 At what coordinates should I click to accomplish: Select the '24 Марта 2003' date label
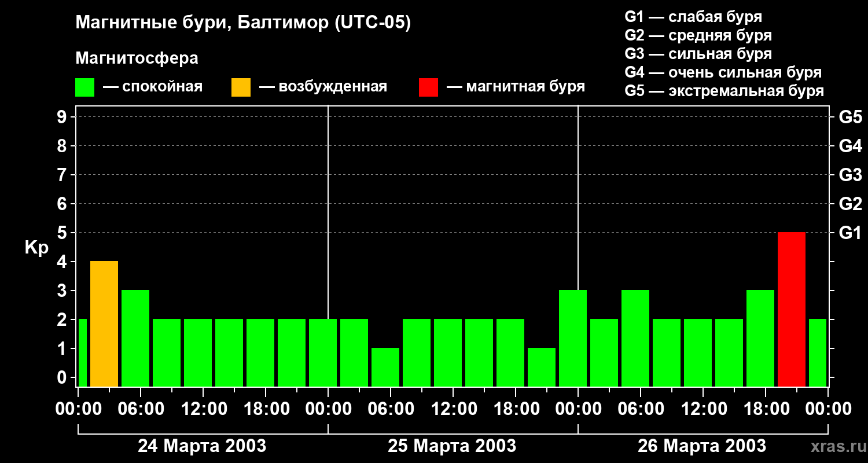click(x=202, y=446)
